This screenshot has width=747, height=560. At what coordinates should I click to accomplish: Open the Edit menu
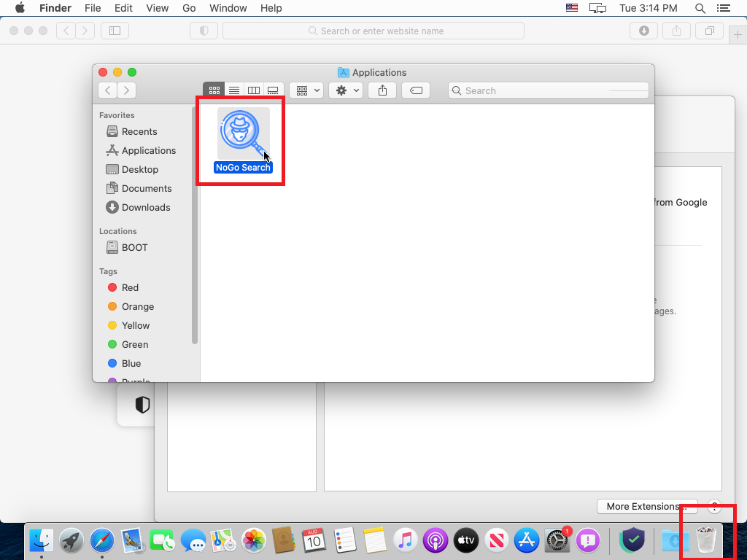pyautogui.click(x=123, y=8)
